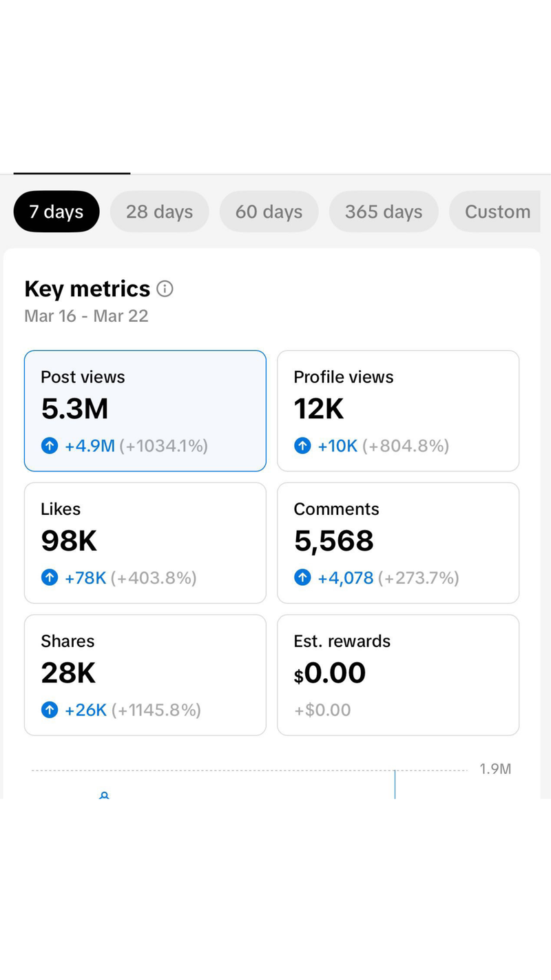The width and height of the screenshot is (551, 980).
Task: Select the Profile views metric card
Action: click(398, 411)
